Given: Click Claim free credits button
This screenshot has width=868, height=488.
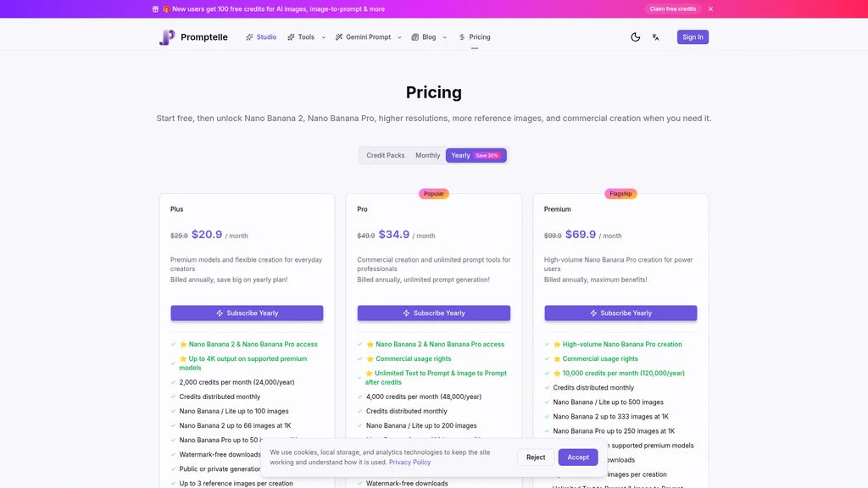Looking at the screenshot, I should (672, 8).
